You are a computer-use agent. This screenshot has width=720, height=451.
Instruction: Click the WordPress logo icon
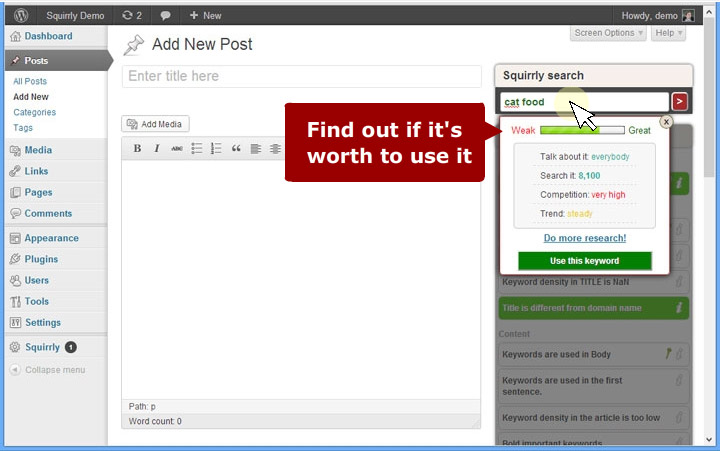point(21,15)
